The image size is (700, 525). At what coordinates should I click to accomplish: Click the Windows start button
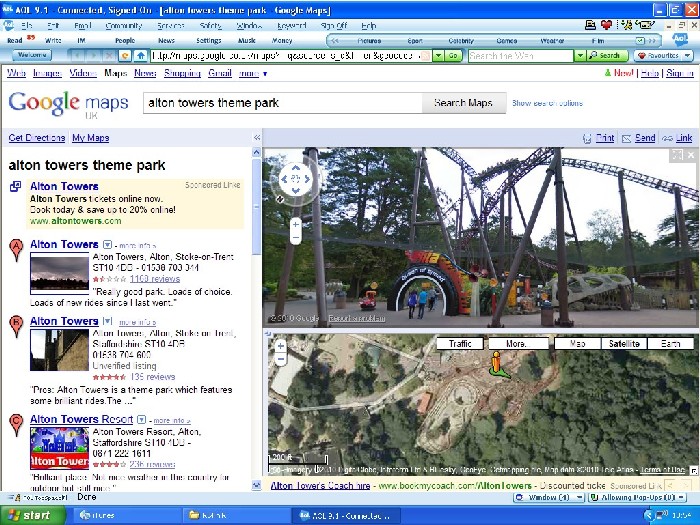[33, 515]
